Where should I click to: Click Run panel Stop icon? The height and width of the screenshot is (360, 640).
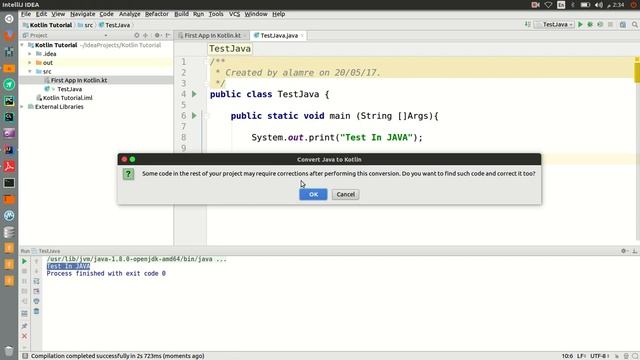[24, 271]
